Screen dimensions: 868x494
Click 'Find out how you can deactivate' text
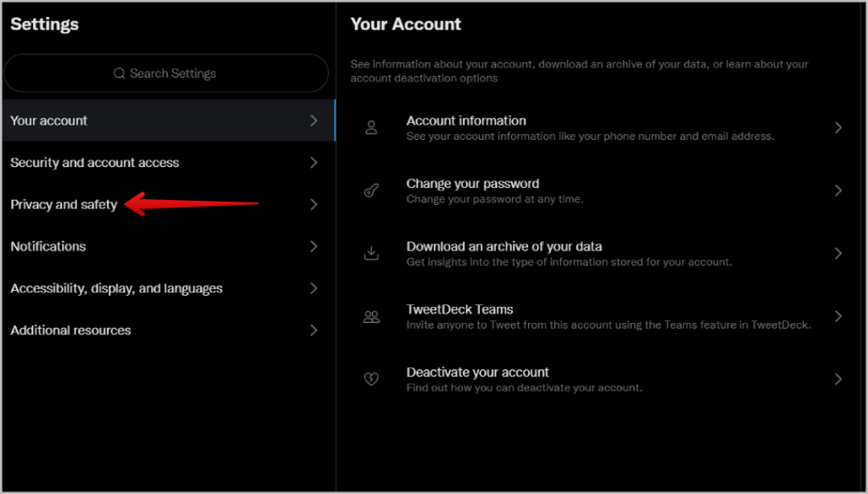(x=524, y=388)
